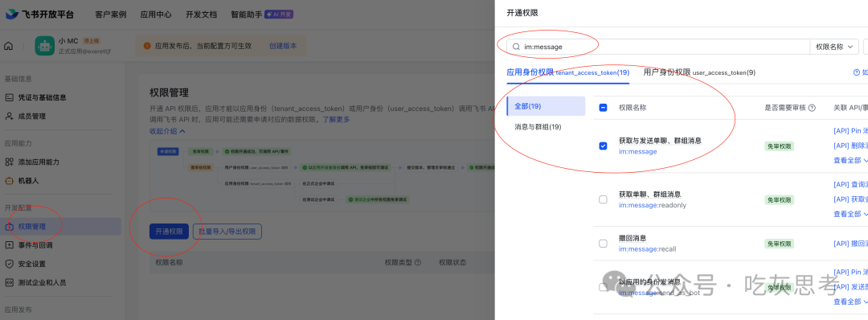The width and height of the screenshot is (868, 320).
Task: Click the 获取与发送单聊、群组消息 permission name
Action: point(660,141)
